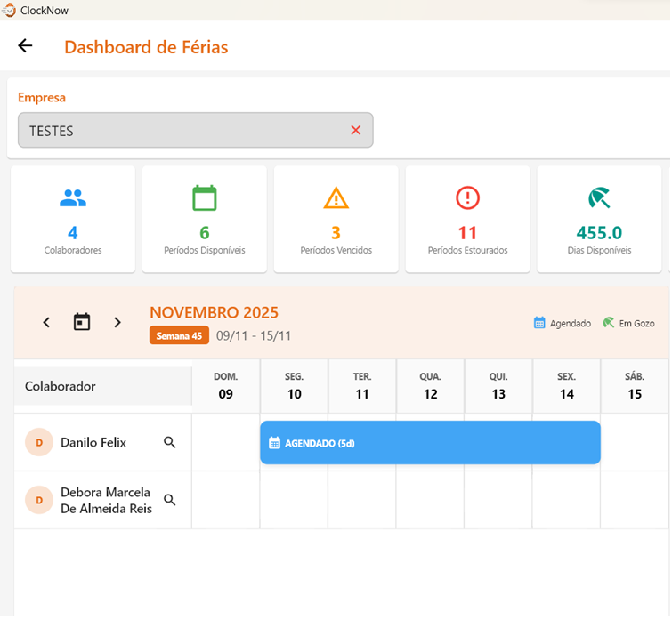Click the Colaboradores people icon
The image size is (672, 620).
tap(73, 197)
